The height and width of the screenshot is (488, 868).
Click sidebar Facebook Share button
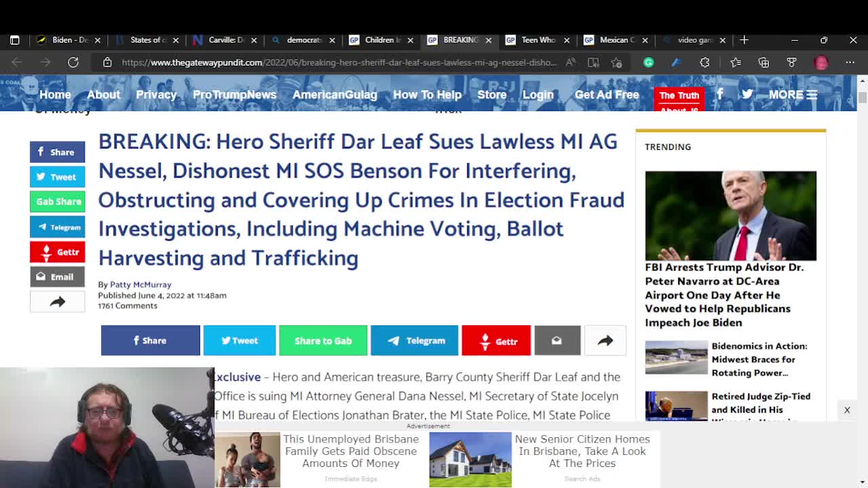(57, 152)
